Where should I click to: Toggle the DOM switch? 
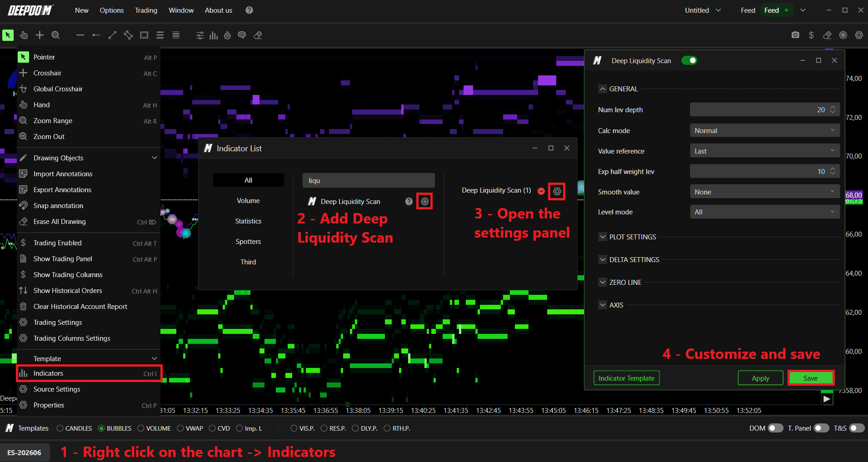click(x=775, y=428)
